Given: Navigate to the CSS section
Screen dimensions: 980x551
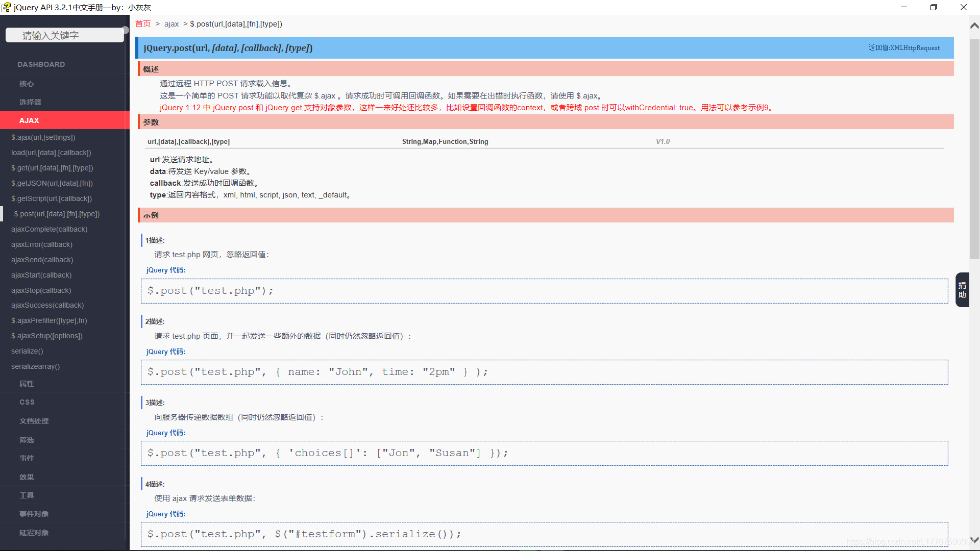Looking at the screenshot, I should tap(27, 402).
